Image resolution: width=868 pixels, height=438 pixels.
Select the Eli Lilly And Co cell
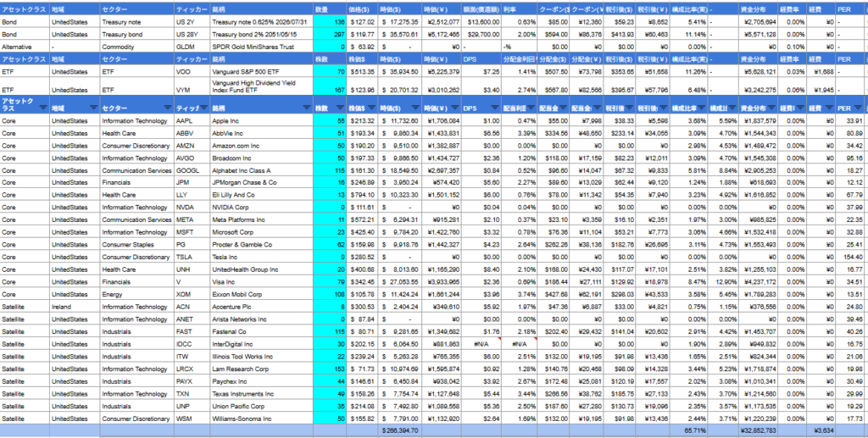(261, 195)
